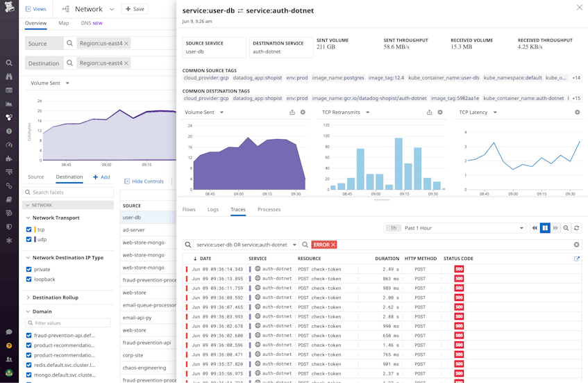Click the Datadog logo in the sidebar
This screenshot has width=588, height=383.
(x=9, y=7)
